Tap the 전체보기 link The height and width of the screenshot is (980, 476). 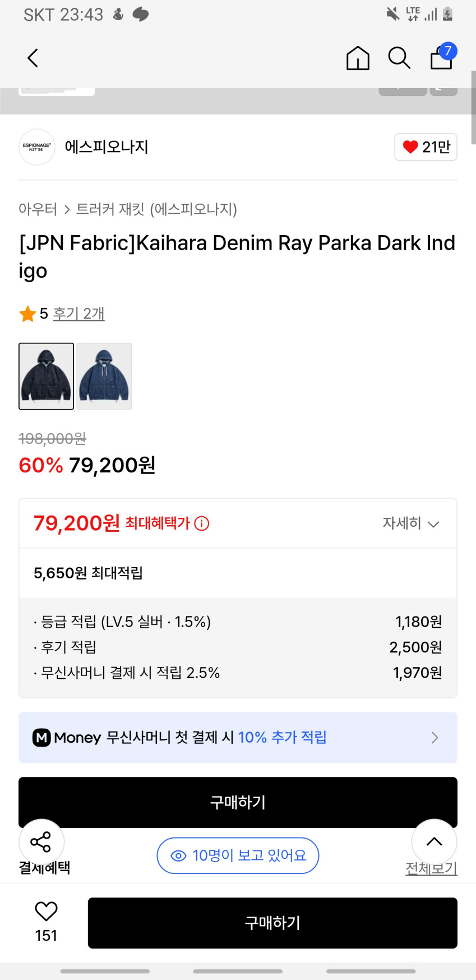click(x=431, y=869)
